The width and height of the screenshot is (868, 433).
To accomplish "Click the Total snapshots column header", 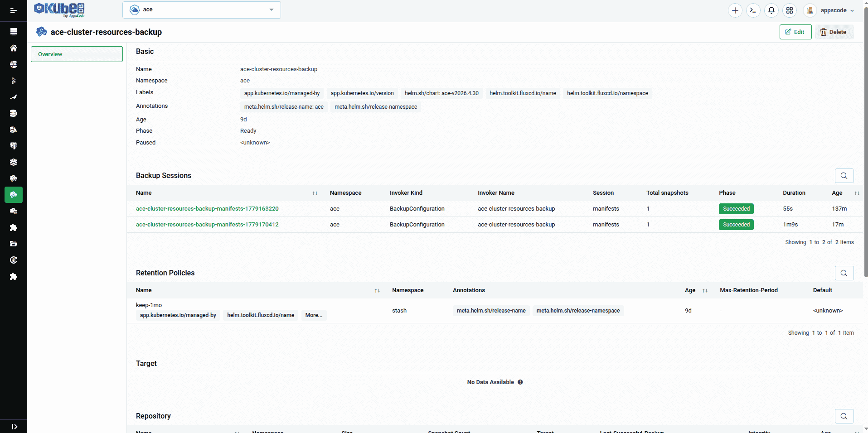I will pos(667,193).
